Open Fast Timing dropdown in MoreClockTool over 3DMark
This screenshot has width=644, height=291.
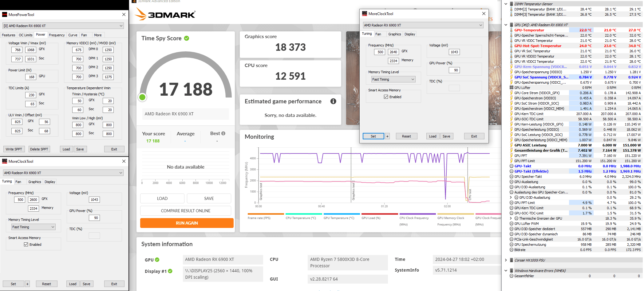(393, 79)
